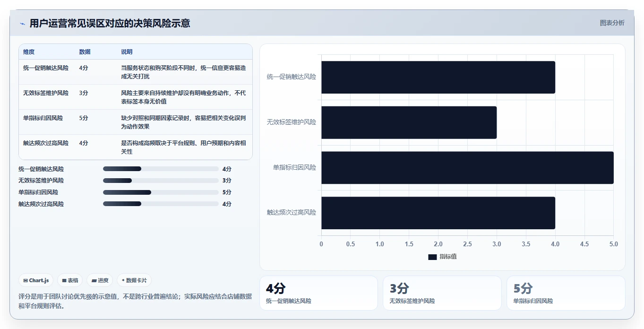Click the 数据 column header
The height and width of the screenshot is (329, 644).
[85, 52]
